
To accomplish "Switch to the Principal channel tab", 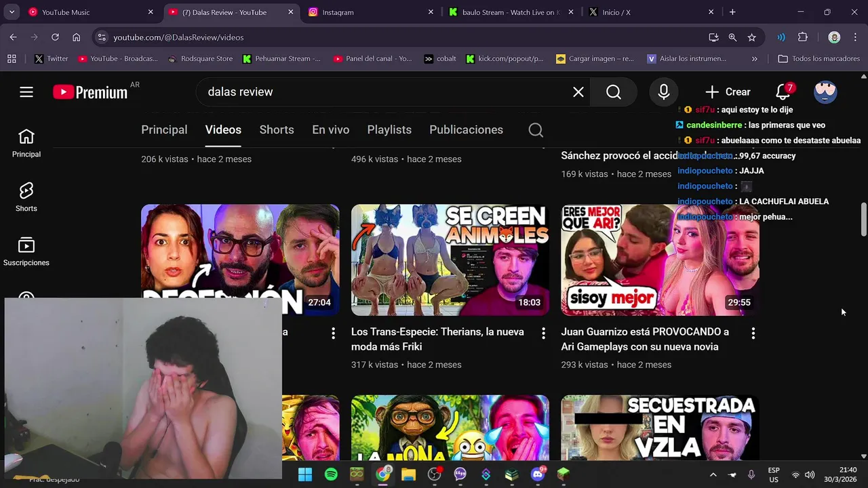I will [x=164, y=129].
